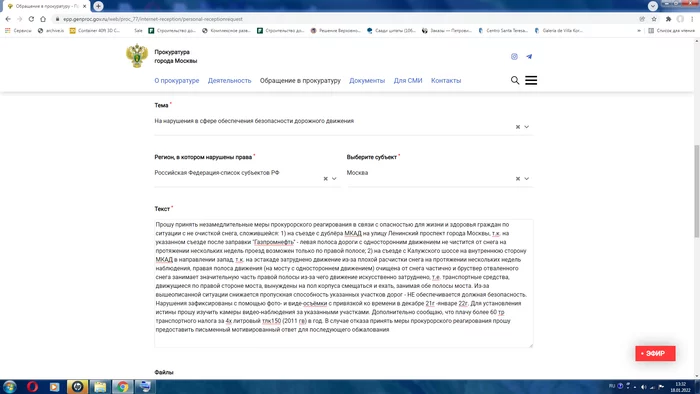Click the red 'ЭФИР' button
The image size is (700, 394).
pos(655,353)
